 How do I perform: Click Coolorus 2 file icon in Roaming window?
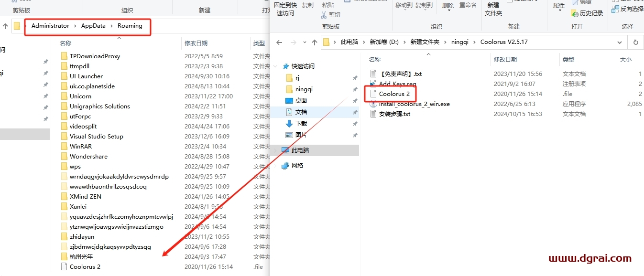(x=65, y=266)
